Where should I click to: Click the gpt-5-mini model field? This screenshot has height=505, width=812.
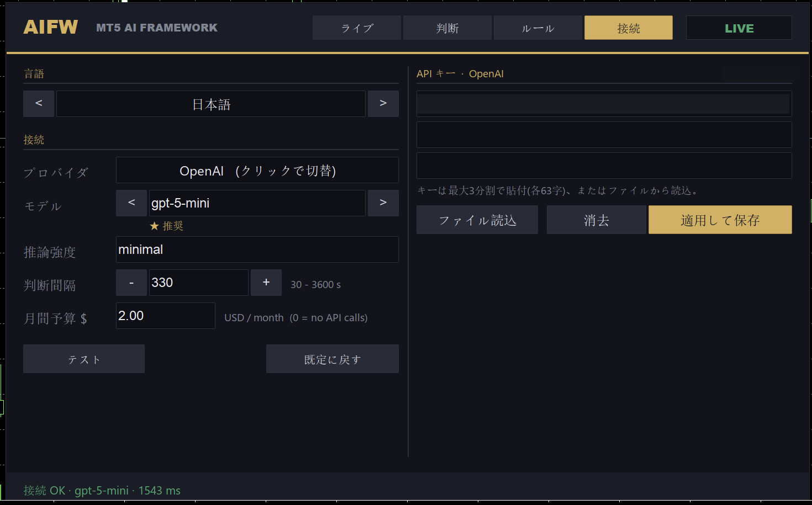(x=257, y=203)
